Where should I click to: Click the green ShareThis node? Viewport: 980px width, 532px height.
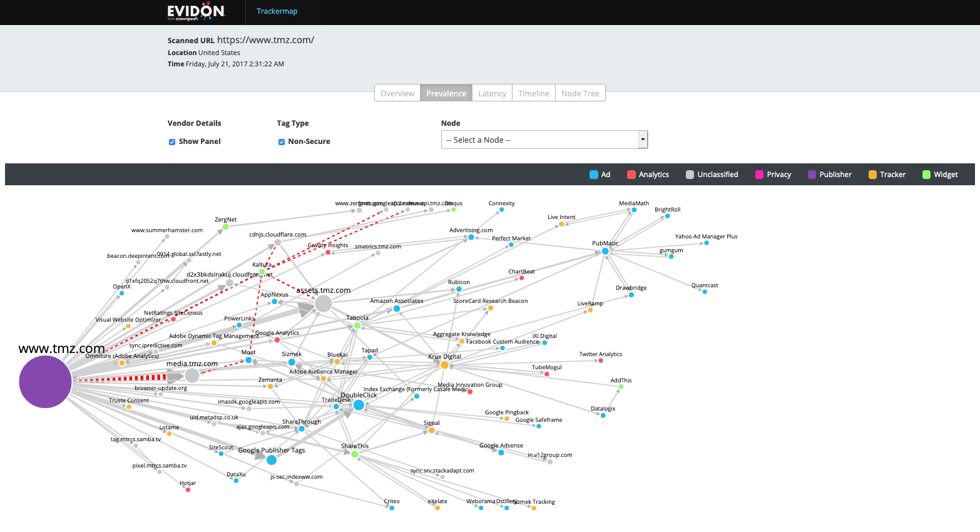355,454
